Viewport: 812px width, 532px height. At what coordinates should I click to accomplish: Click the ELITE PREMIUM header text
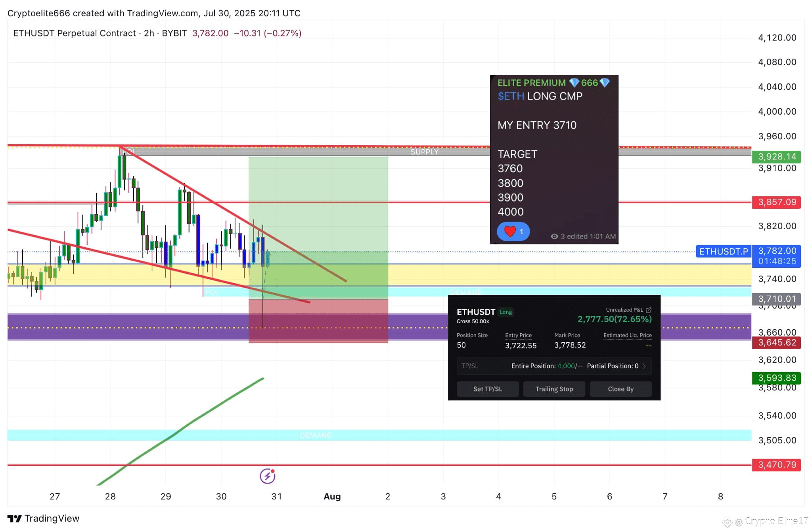point(531,83)
